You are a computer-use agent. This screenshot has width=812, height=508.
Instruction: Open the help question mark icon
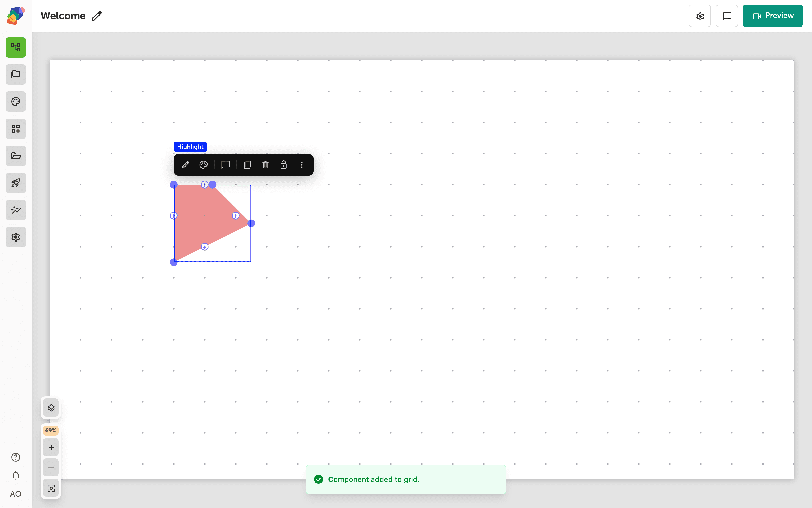coord(16,457)
